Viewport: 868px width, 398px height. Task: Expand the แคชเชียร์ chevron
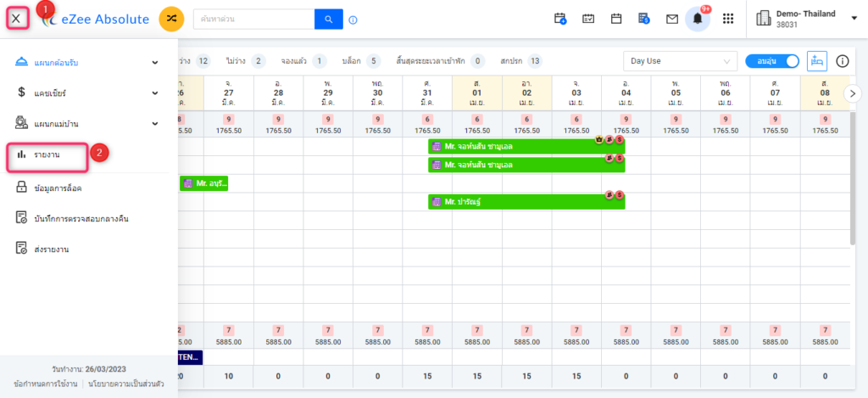[x=155, y=92]
